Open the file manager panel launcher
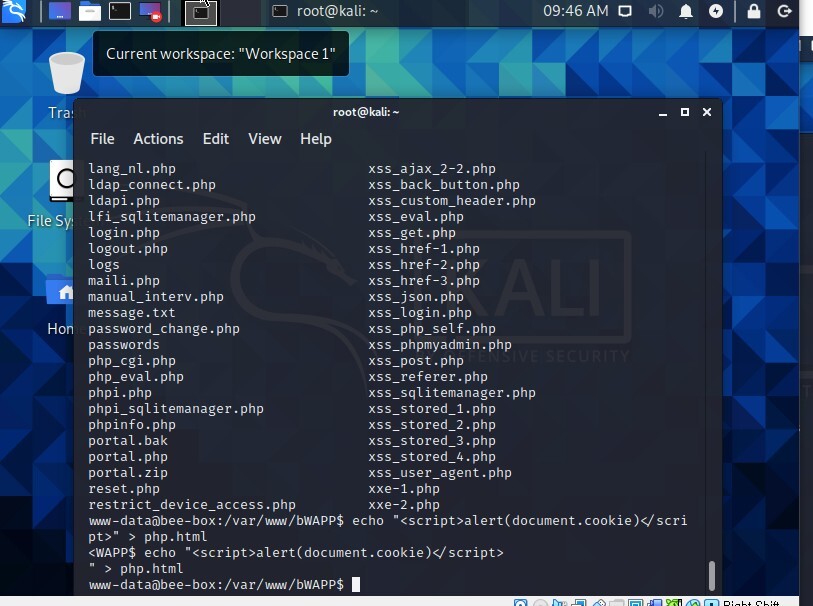Screen dimensions: 813x606 [90, 11]
